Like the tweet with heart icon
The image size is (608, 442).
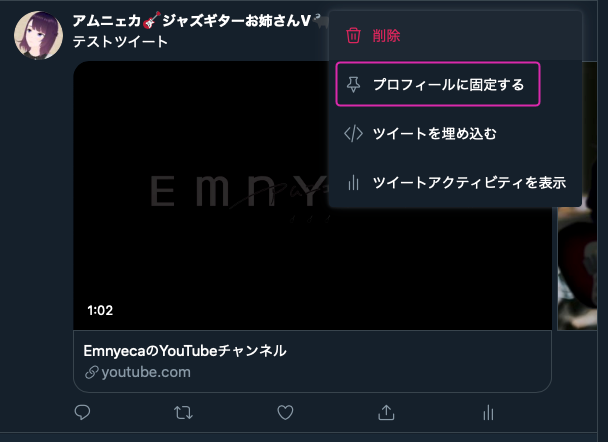[x=285, y=413]
